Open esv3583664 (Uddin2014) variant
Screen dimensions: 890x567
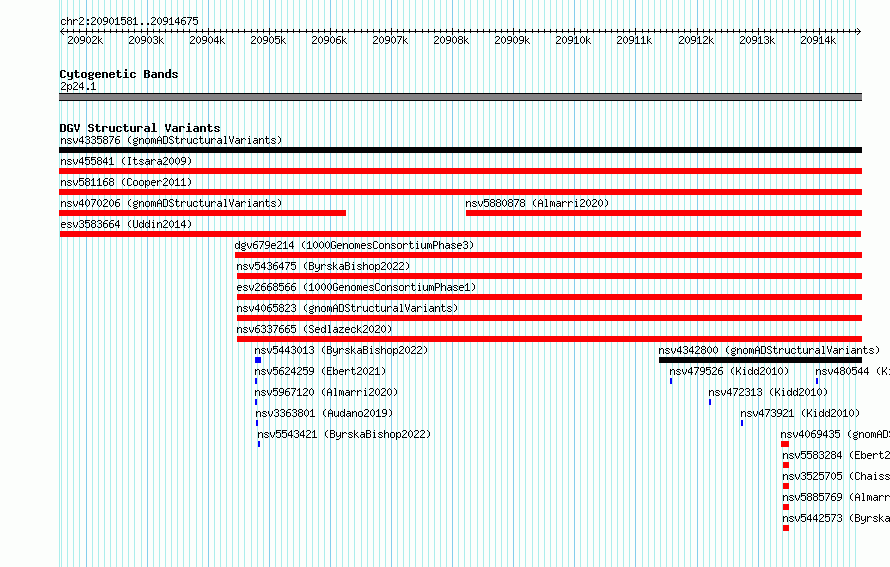[x=126, y=224]
